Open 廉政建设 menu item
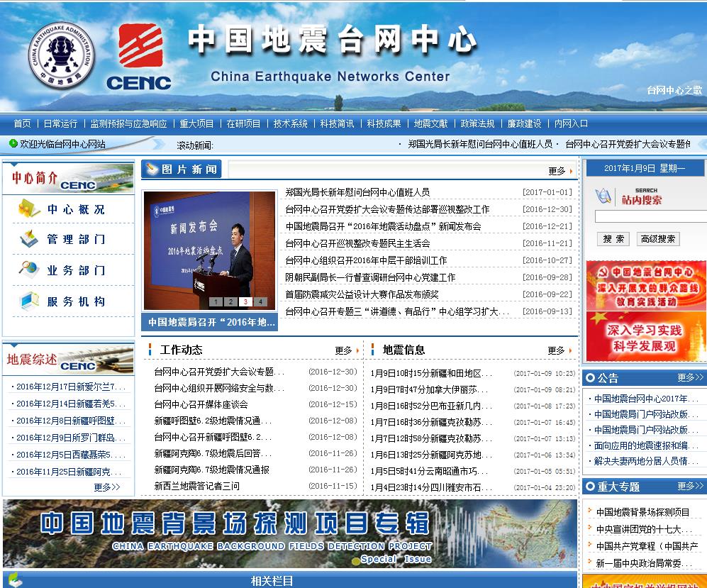This screenshot has height=588, width=707. [524, 123]
